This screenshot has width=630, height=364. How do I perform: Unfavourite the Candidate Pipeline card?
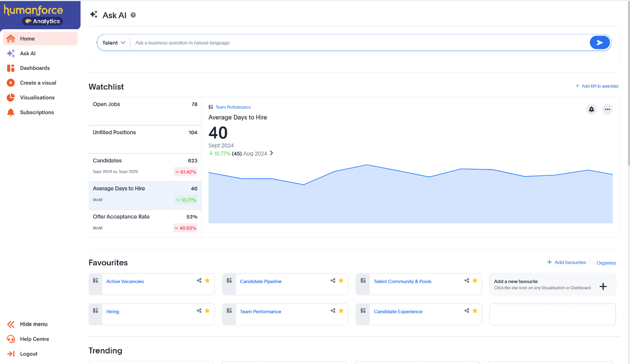coord(340,281)
